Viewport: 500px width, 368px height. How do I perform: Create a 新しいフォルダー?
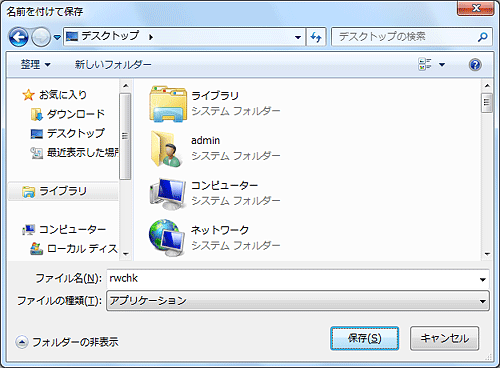(113, 64)
